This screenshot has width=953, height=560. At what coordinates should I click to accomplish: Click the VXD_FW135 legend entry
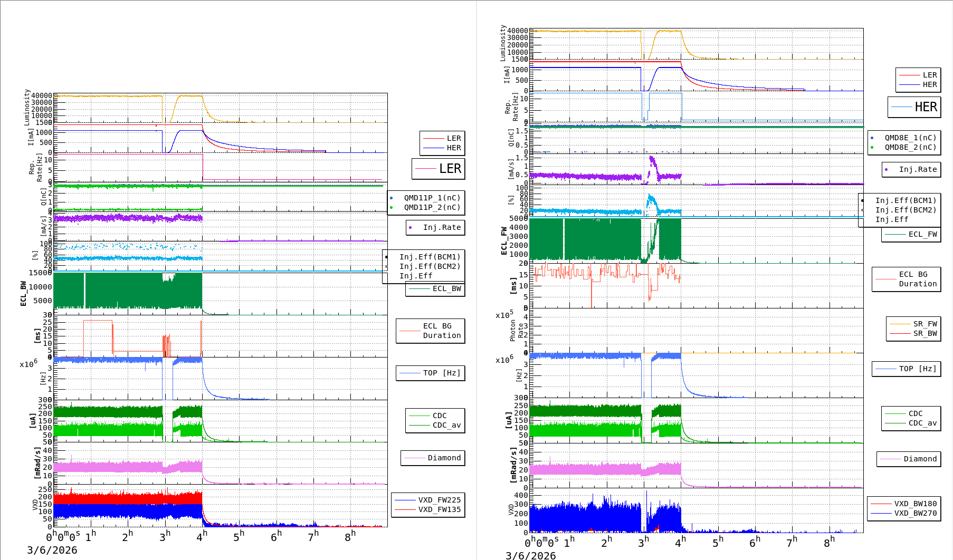tap(428, 509)
